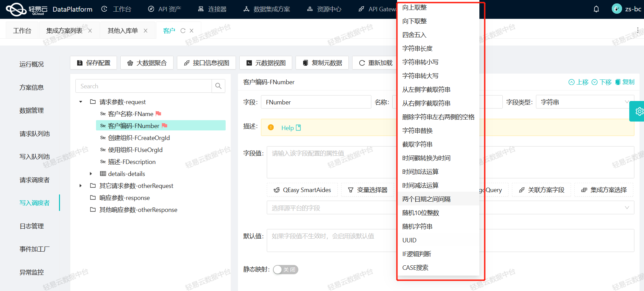Go to 日志管理 in sidebar
Viewport: 644px width, 291px height.
[32, 226]
